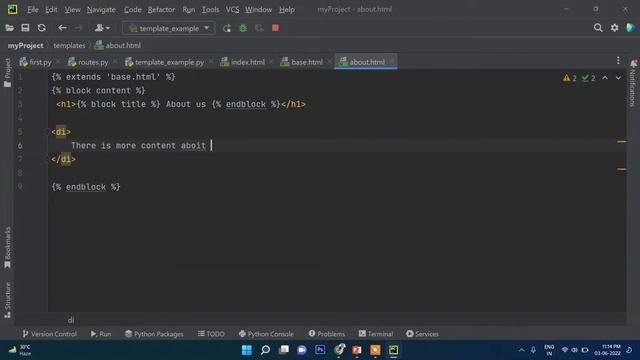Click the templates breadcrumb
Screen dimensions: 640x360
[x=69, y=45]
